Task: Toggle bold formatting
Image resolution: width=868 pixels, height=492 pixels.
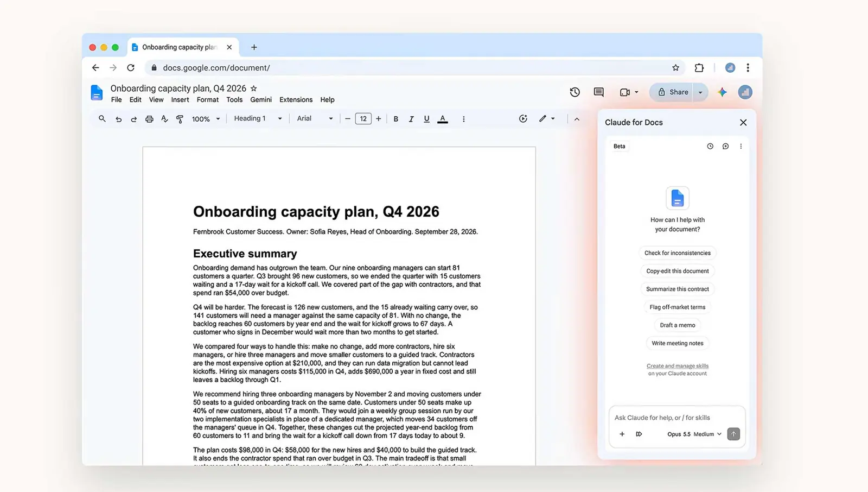Action: pos(396,119)
